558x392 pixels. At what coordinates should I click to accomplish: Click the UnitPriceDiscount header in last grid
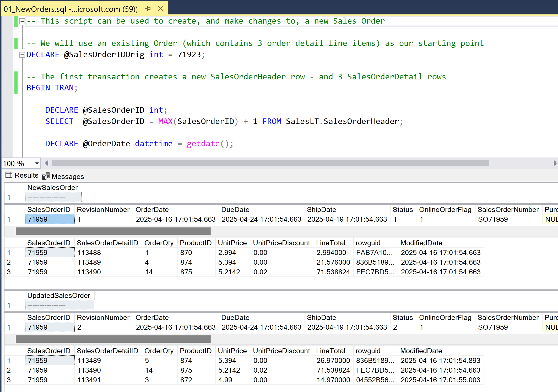pos(282,351)
